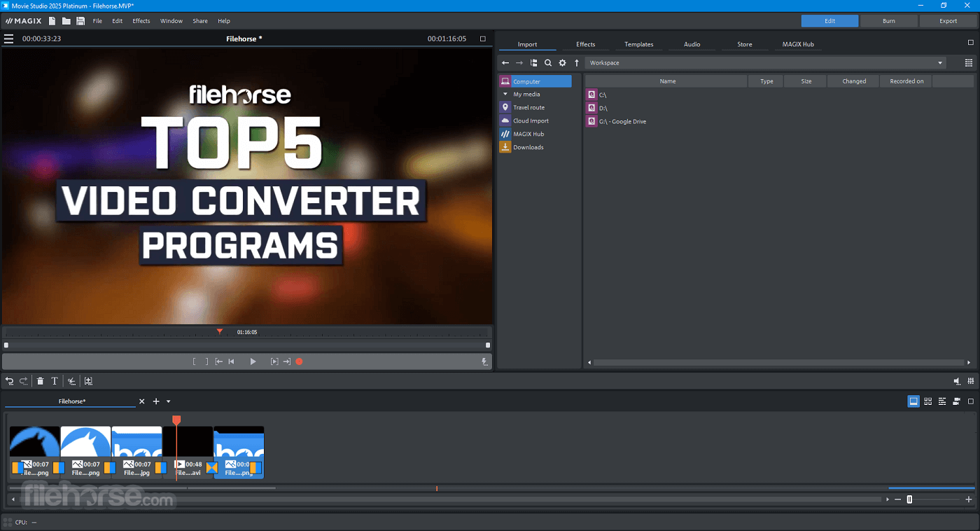Open the Share menu

pos(200,21)
